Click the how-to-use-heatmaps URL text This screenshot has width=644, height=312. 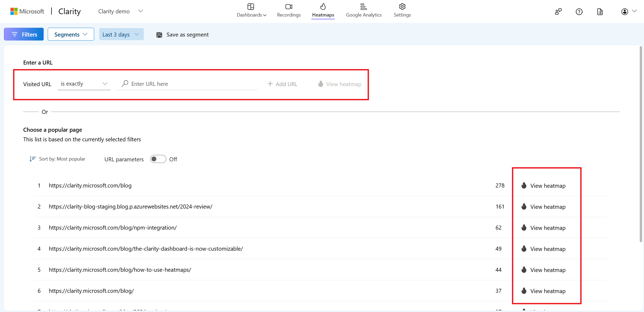coord(120,270)
